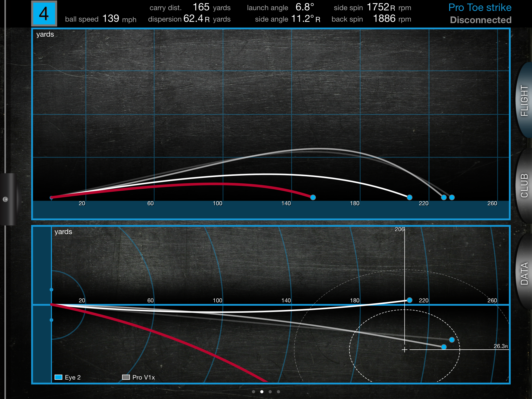Image resolution: width=532 pixels, height=399 pixels.
Task: Tap the shot number 4 badge
Action: tap(44, 14)
